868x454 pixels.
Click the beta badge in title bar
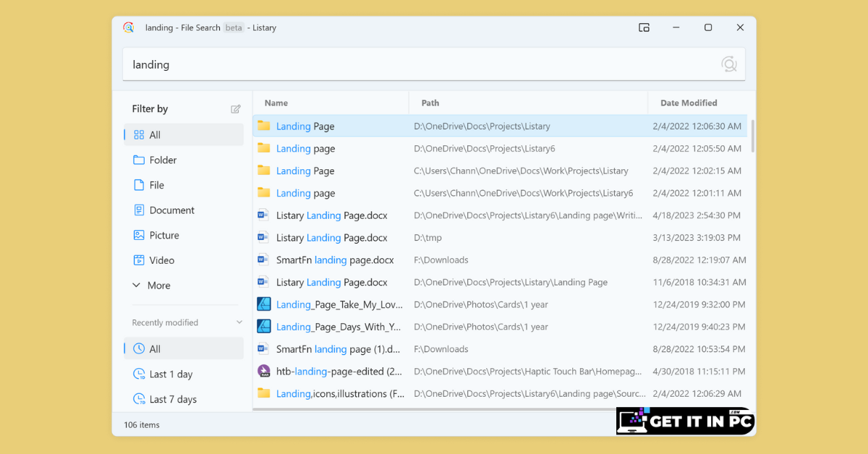pyautogui.click(x=234, y=27)
